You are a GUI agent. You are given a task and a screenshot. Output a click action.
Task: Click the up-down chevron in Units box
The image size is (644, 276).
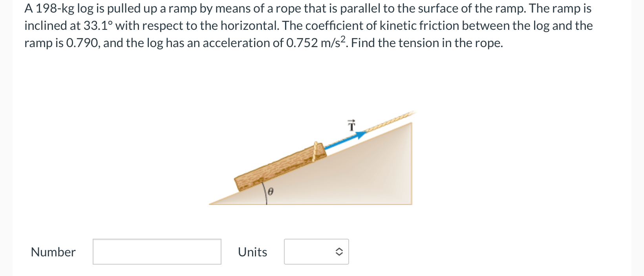tap(338, 251)
